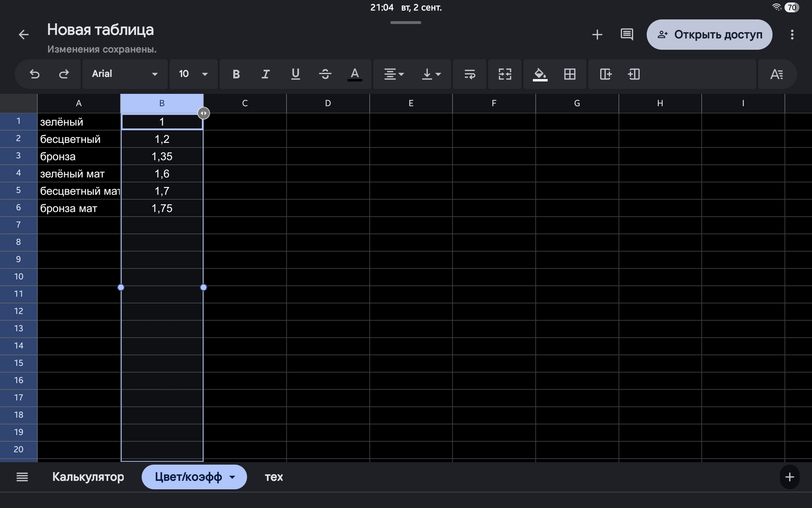Image resolution: width=812 pixels, height=508 pixels.
Task: Toggle text wrapping icon
Action: [469, 74]
